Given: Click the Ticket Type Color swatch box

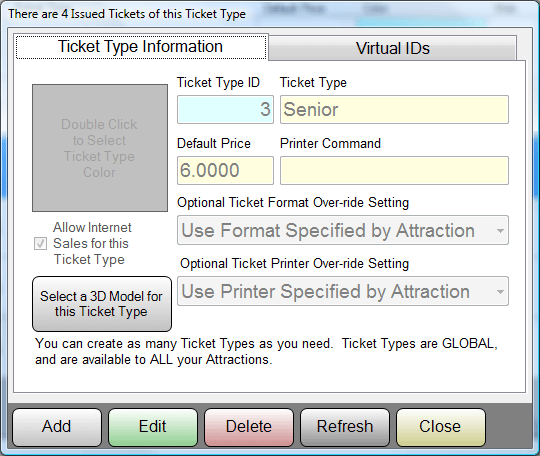Looking at the screenshot, I should pyautogui.click(x=100, y=148).
